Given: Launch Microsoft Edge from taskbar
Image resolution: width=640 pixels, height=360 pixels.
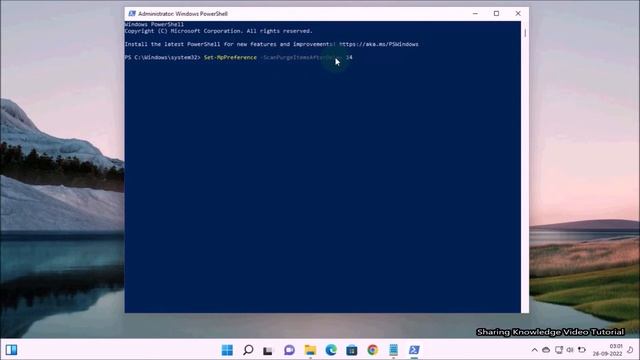Looking at the screenshot, I should click(331, 350).
